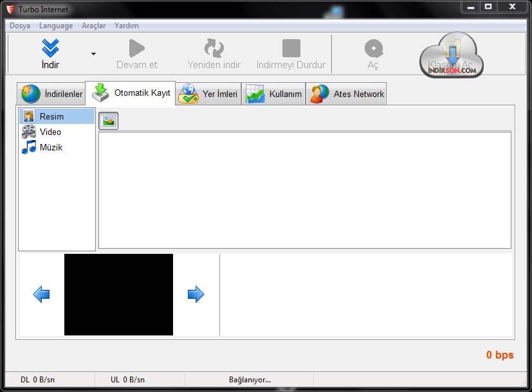Click the blue left arrow for the previous image
This screenshot has height=392, width=532.
click(x=42, y=294)
